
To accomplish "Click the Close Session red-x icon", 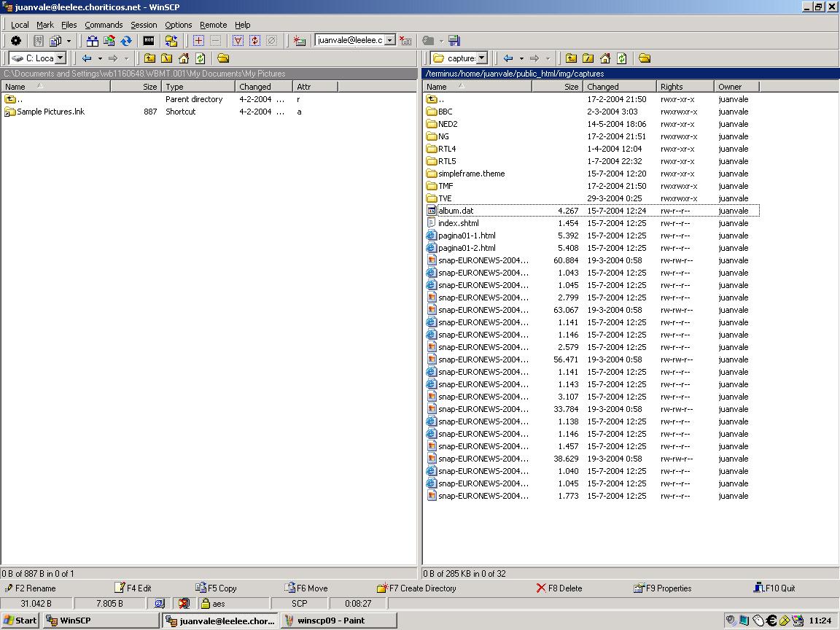I will click(x=405, y=41).
